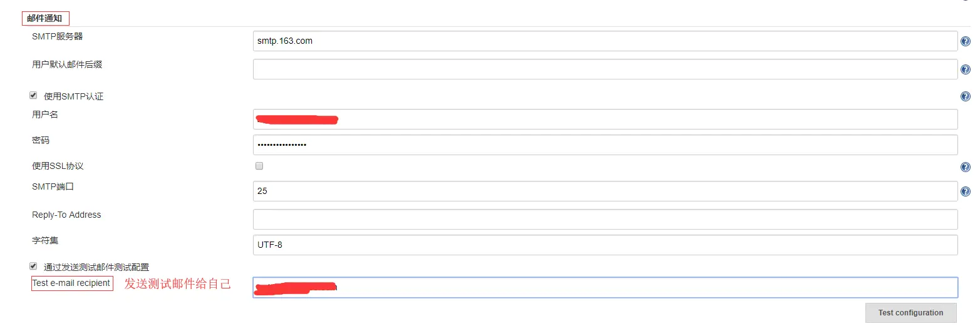Viewport: 980px width, 326px height.
Task: Click the 字符集 field showing UTF-8
Action: point(605,245)
